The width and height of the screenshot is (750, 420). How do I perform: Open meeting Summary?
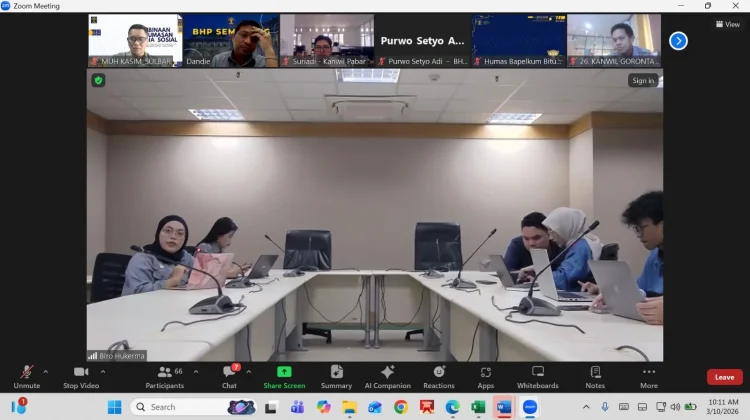point(336,376)
